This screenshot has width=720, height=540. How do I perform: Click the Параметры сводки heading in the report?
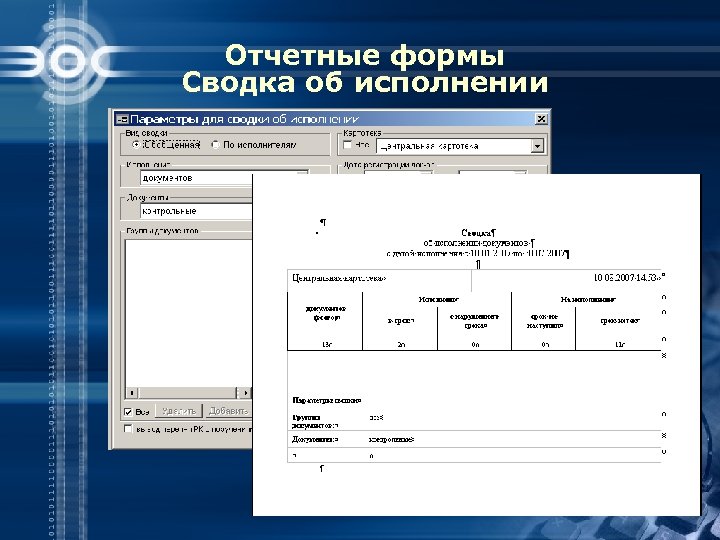point(326,400)
